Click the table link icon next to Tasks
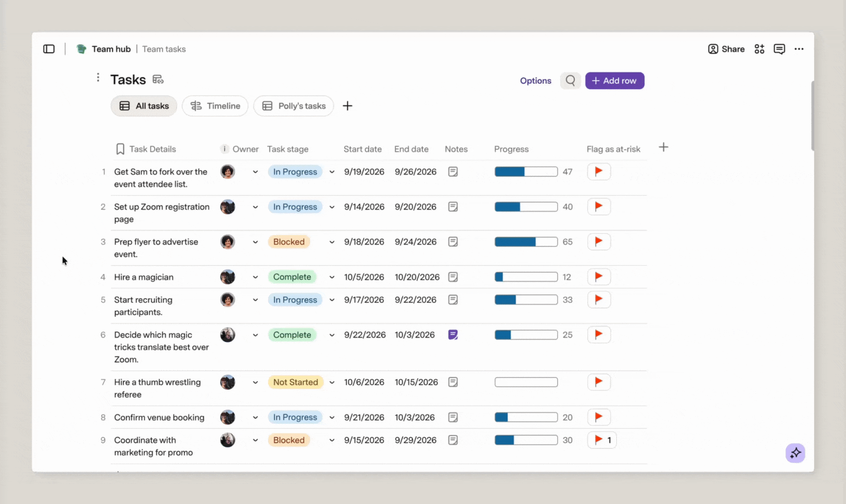The height and width of the screenshot is (504, 846). point(158,80)
